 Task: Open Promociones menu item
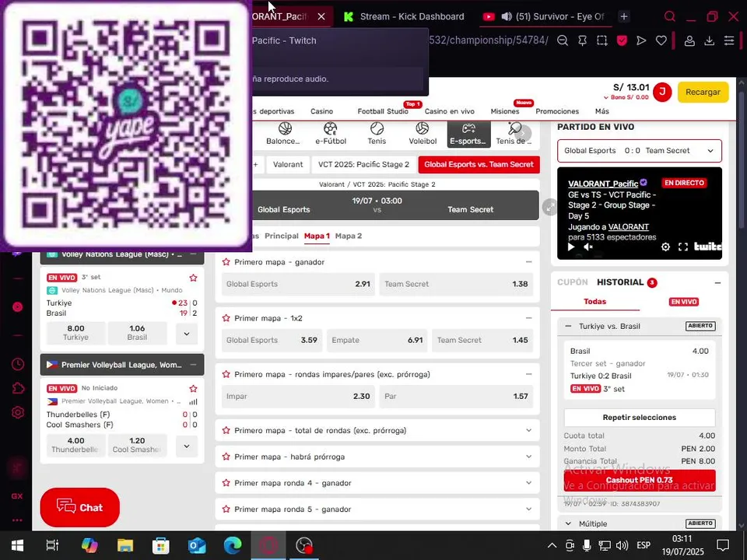[x=557, y=111]
